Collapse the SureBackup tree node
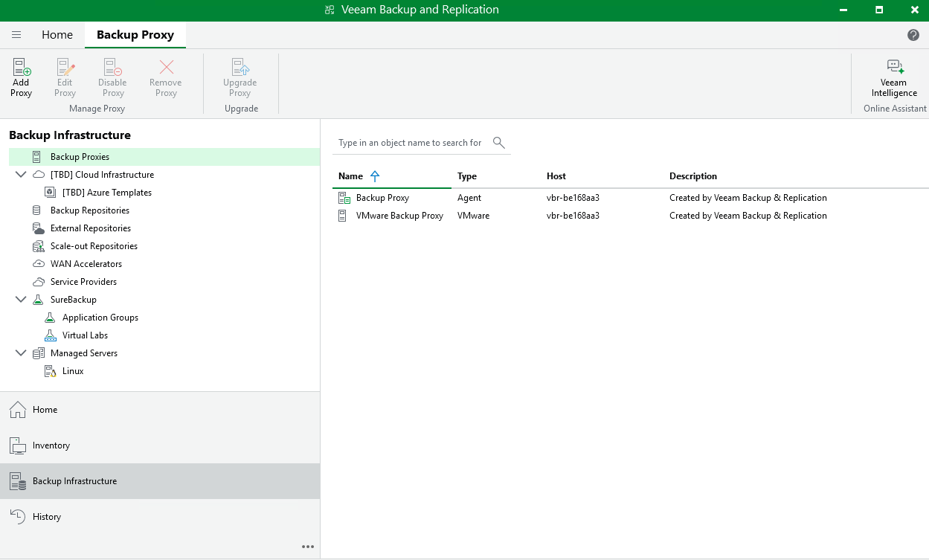 [x=21, y=300]
